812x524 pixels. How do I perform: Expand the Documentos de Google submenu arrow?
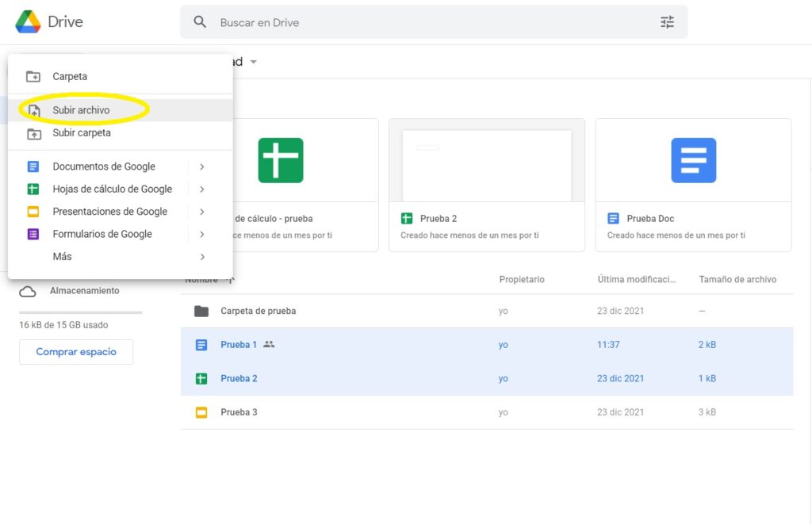(202, 166)
